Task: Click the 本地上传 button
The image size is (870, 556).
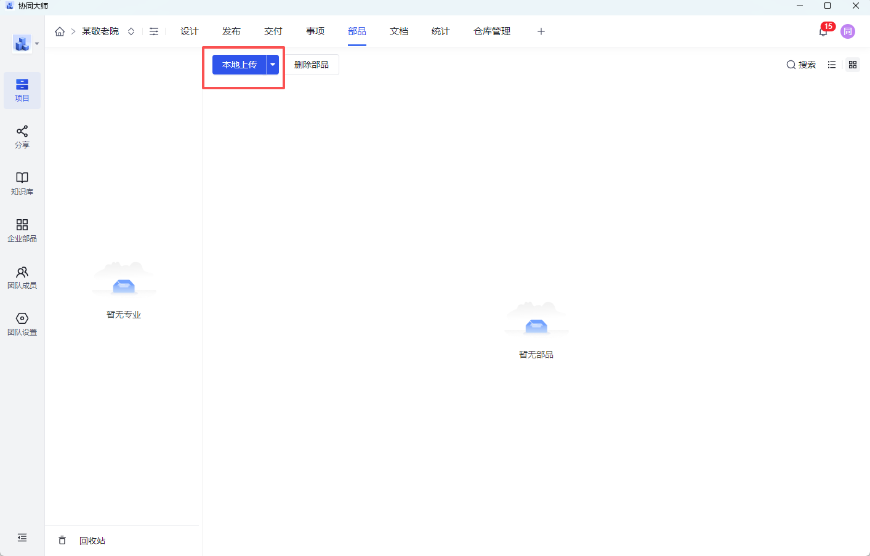Action: coord(239,64)
